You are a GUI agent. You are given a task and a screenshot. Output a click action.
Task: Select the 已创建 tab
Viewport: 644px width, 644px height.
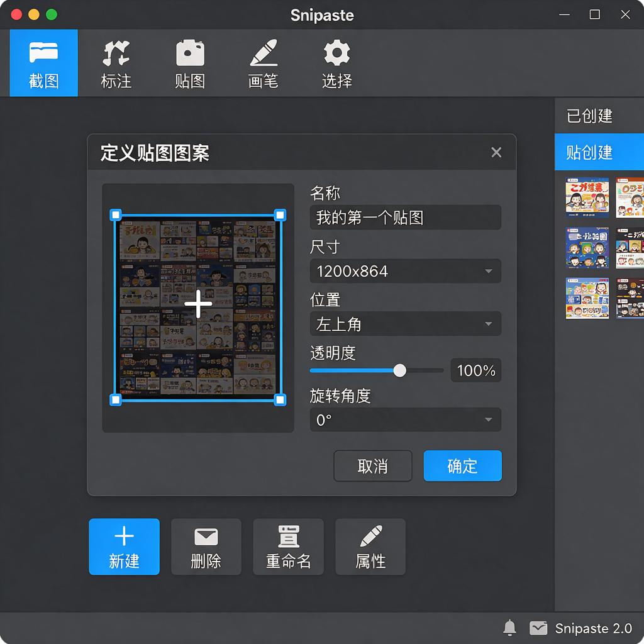coord(599,116)
